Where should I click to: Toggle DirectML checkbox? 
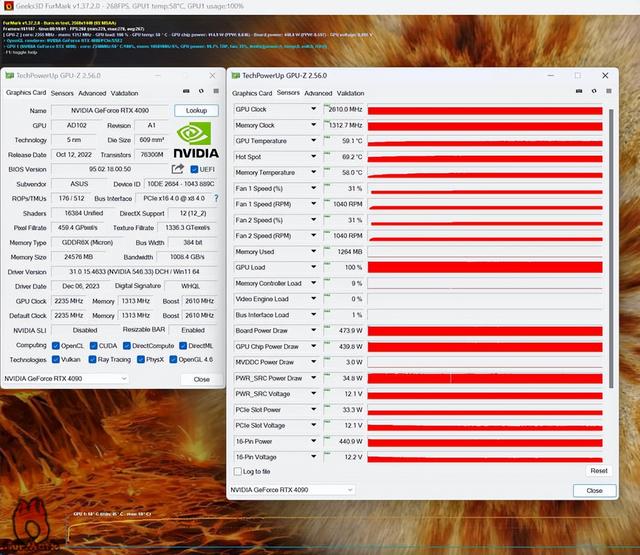(x=183, y=346)
